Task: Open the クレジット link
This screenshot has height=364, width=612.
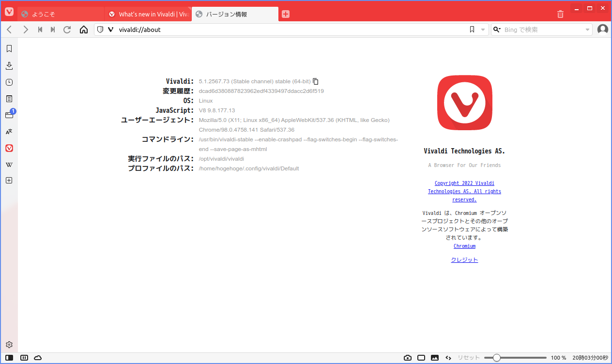Action: click(x=464, y=260)
